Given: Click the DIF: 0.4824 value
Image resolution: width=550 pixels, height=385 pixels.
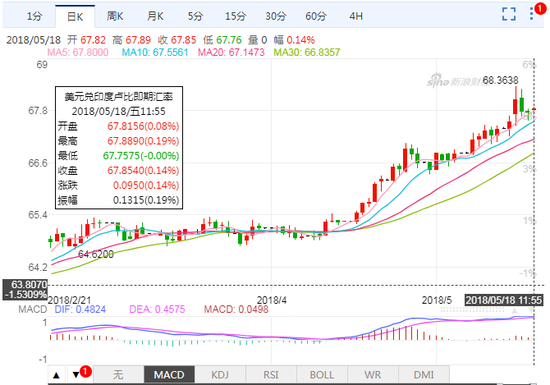Looking at the screenshot, I should 80,309.
